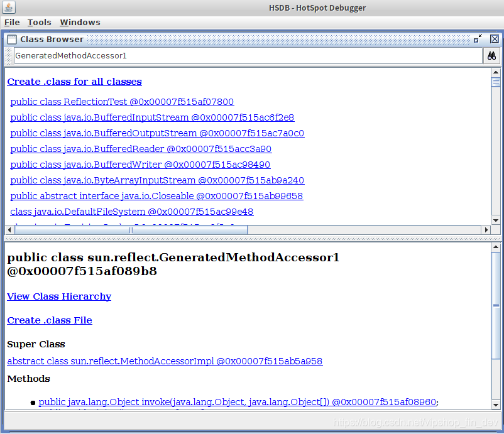The image size is (504, 434).
Task: Open java.io.ByteArrayInputStream class link
Action: [x=157, y=180]
